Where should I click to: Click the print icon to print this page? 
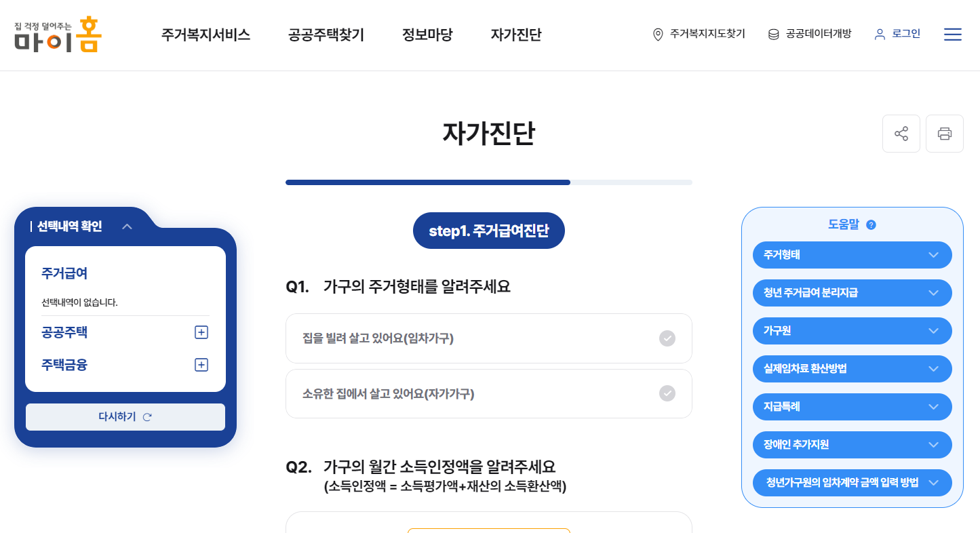(x=944, y=133)
